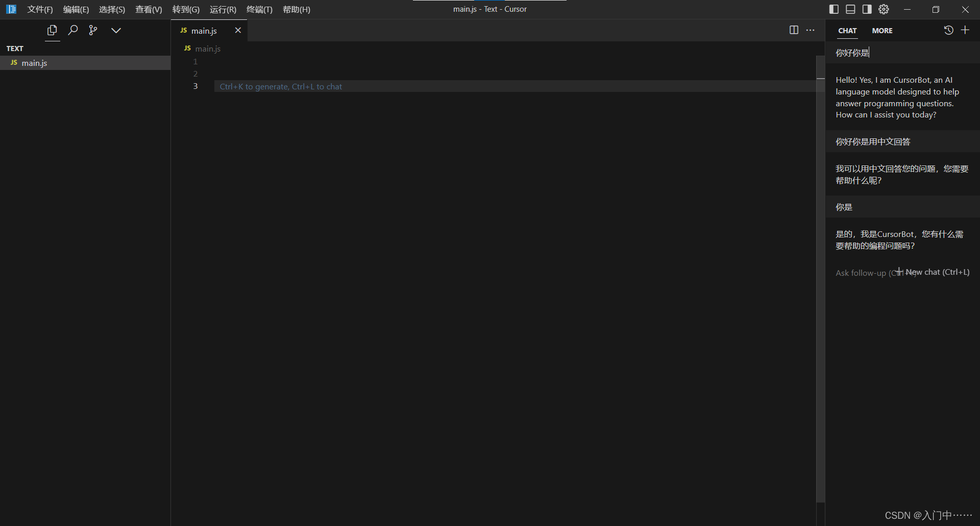The image size is (980, 526).
Task: Open the settings gear icon in title bar
Action: pos(884,9)
